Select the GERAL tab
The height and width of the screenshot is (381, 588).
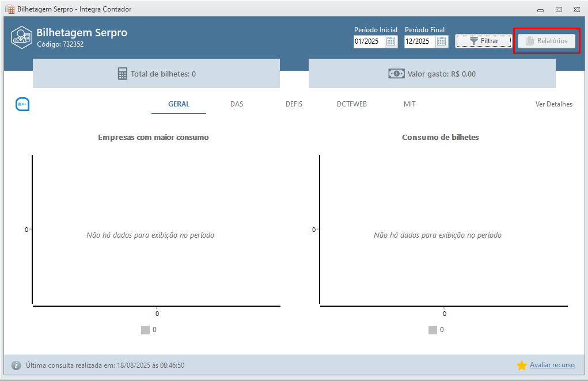point(179,104)
